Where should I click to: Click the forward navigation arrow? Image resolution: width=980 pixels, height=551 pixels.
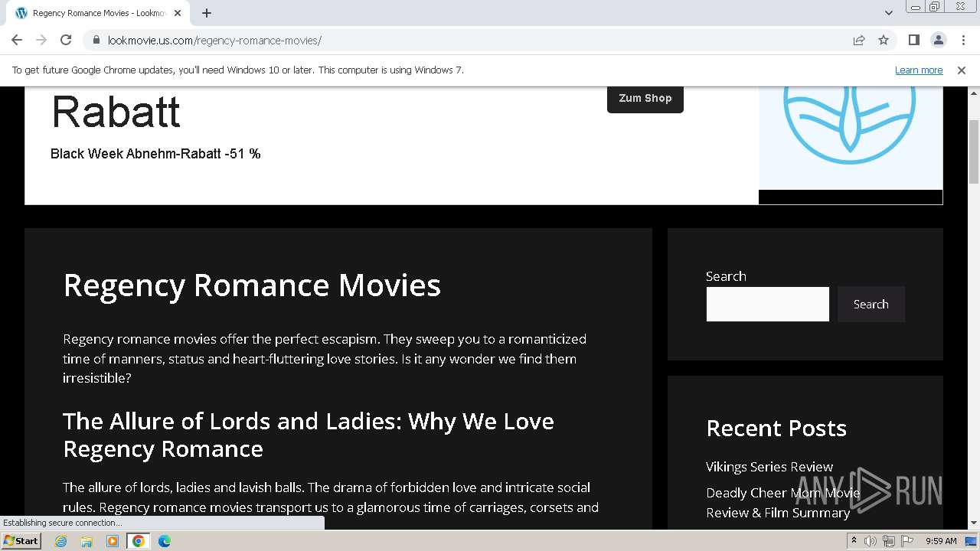coord(41,40)
